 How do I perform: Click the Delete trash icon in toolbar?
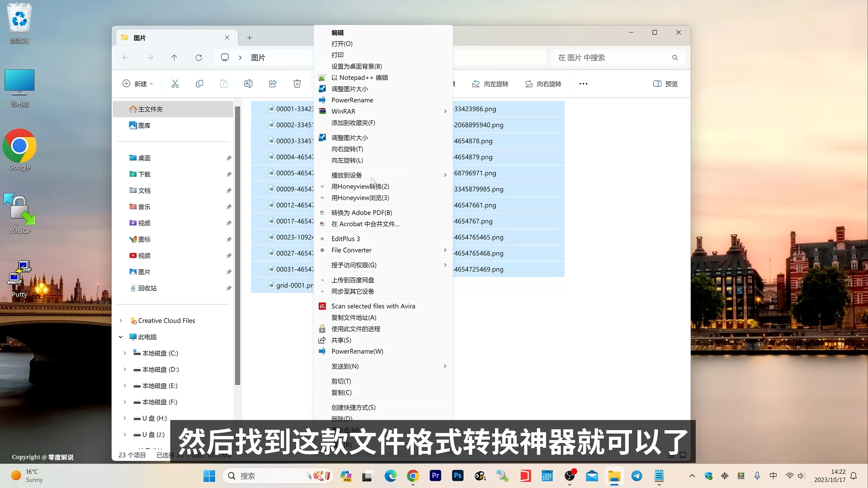[x=297, y=84]
